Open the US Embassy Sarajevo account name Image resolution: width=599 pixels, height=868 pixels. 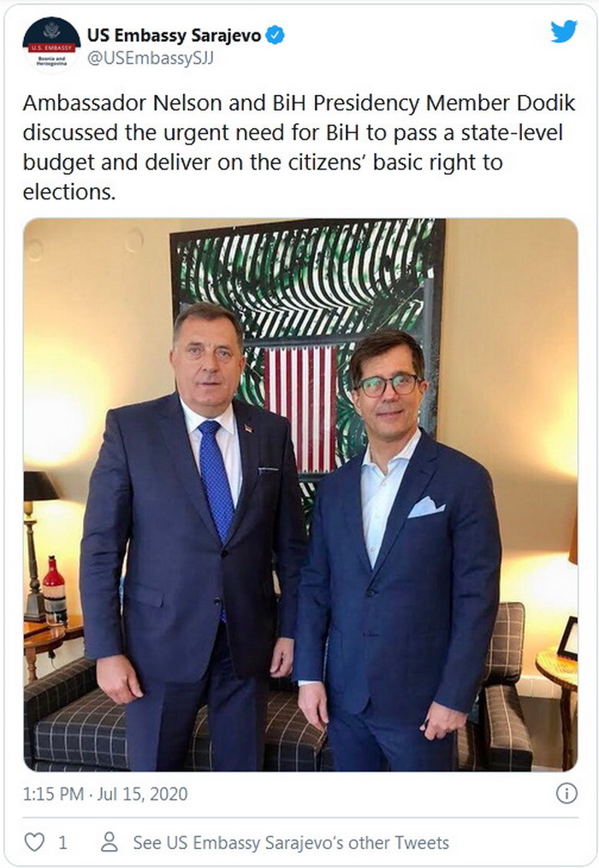pyautogui.click(x=174, y=35)
